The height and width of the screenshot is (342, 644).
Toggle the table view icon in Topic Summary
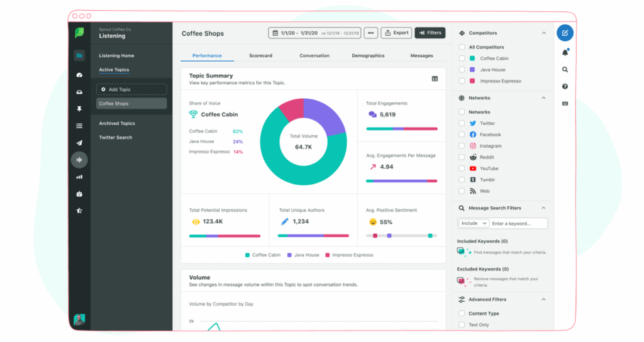coord(435,79)
